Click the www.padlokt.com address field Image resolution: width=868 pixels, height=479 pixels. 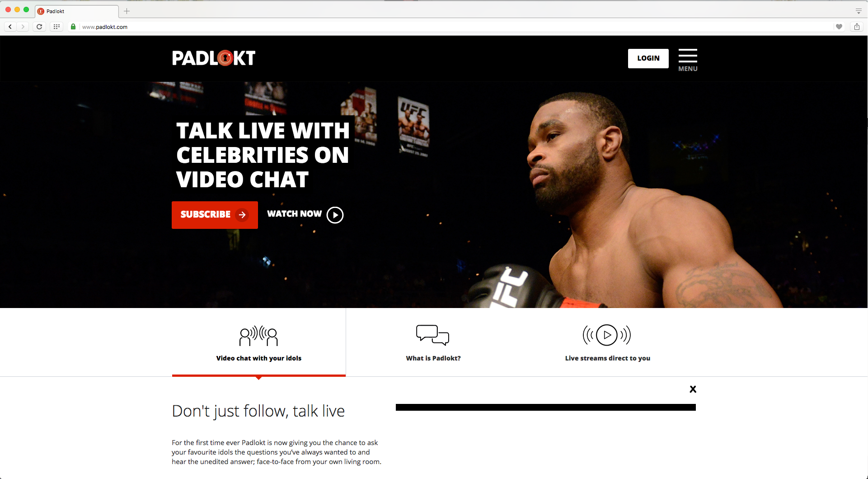point(452,27)
